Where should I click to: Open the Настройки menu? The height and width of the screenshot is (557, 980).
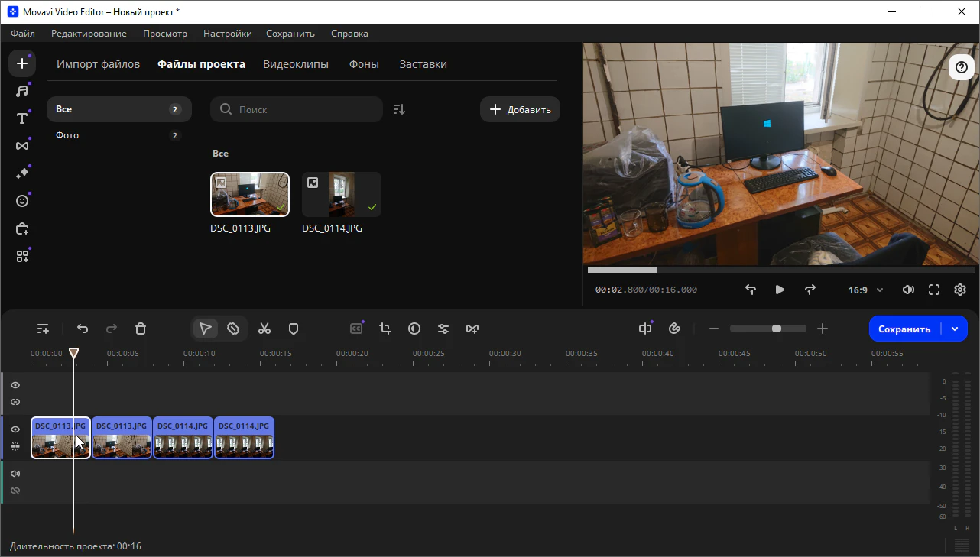pos(227,34)
